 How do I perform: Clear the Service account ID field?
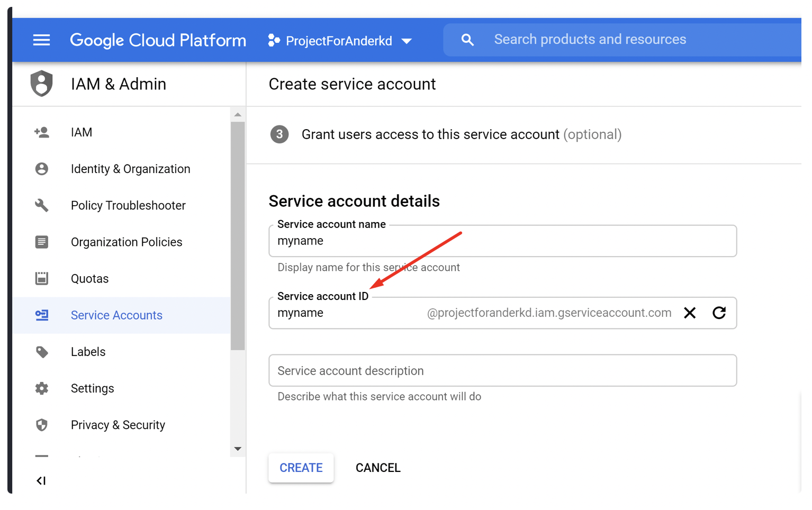pos(689,313)
